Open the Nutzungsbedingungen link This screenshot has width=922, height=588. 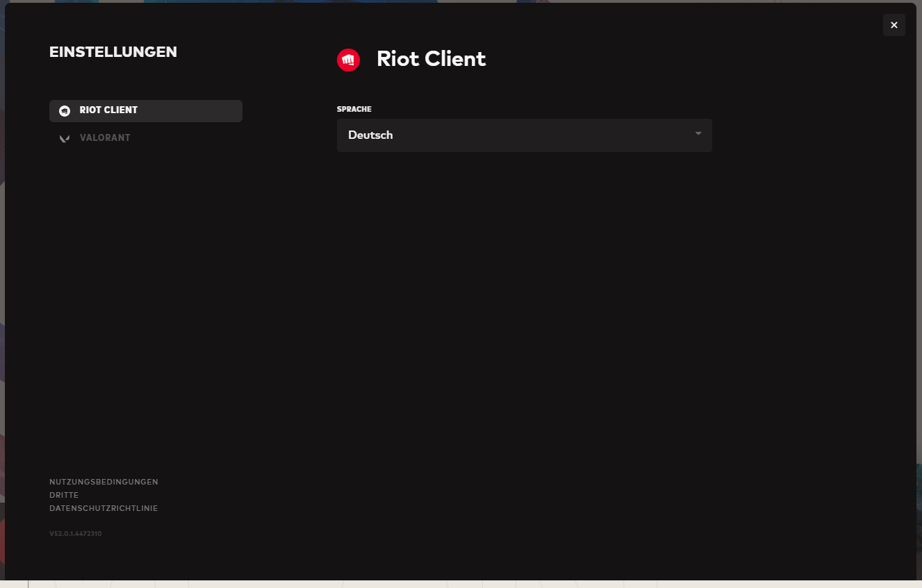104,482
